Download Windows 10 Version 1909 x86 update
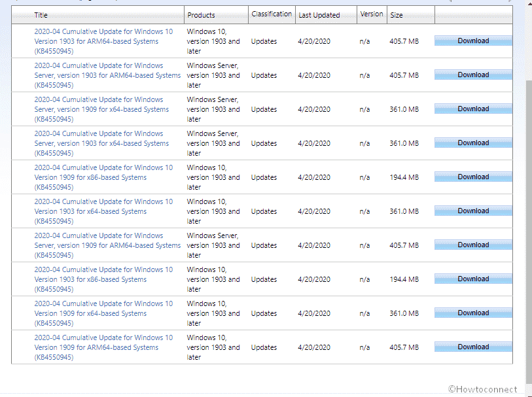The width and height of the screenshot is (532, 397). (x=473, y=177)
